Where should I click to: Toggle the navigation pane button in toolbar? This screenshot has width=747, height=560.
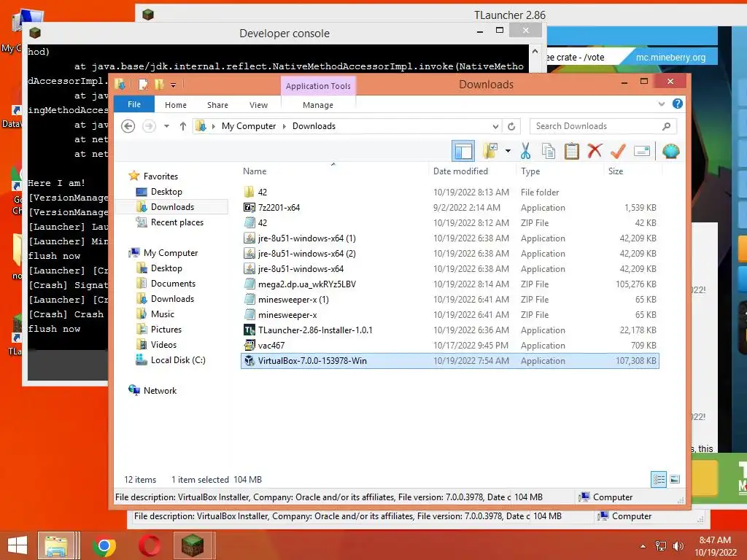coord(462,152)
